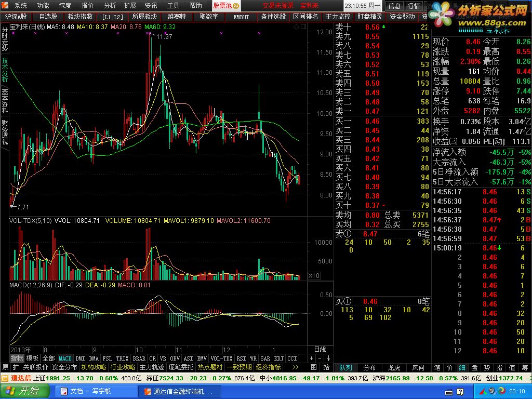Select the VOL-TDX indicator tab
The height and width of the screenshot is (399, 532).
pyautogui.click(x=221, y=358)
